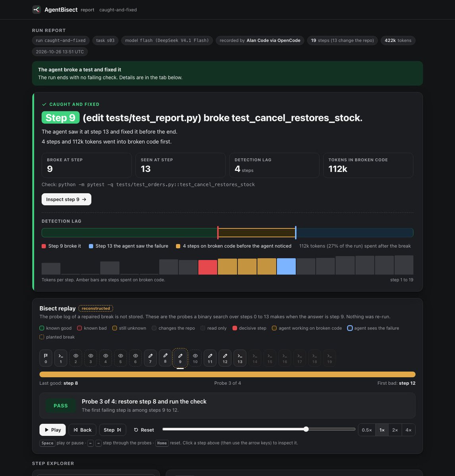
Task: Select dimmed terminal step 14
Action: coord(255,358)
